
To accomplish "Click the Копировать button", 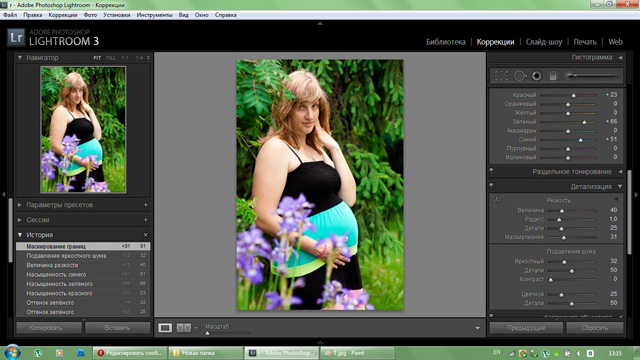I will pyautogui.click(x=49, y=328).
